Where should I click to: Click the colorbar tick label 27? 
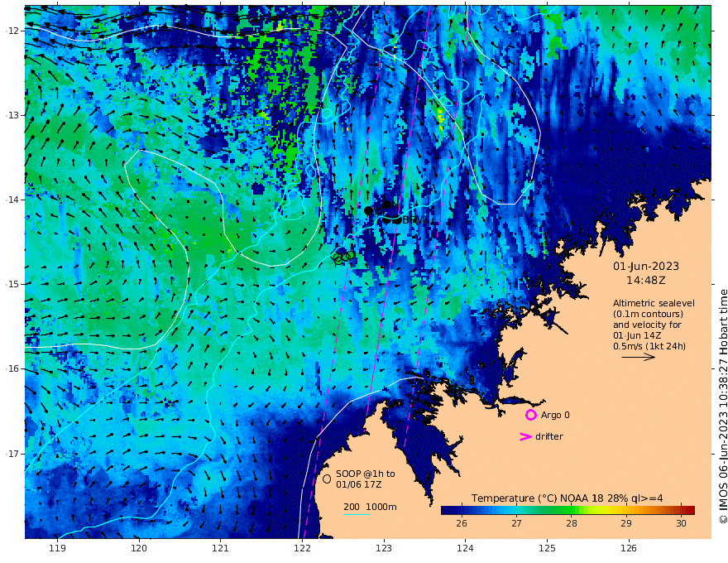(x=516, y=523)
